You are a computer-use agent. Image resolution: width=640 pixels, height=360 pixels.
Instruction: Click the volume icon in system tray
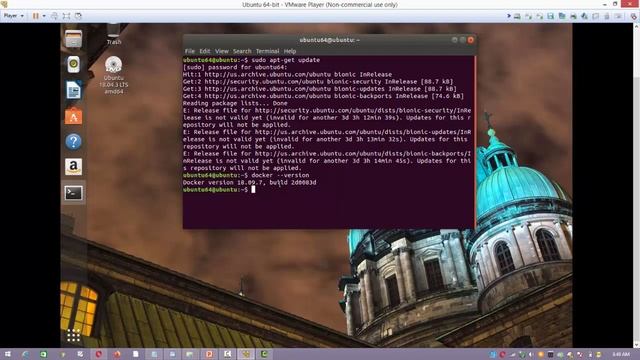pyautogui.click(x=531, y=355)
